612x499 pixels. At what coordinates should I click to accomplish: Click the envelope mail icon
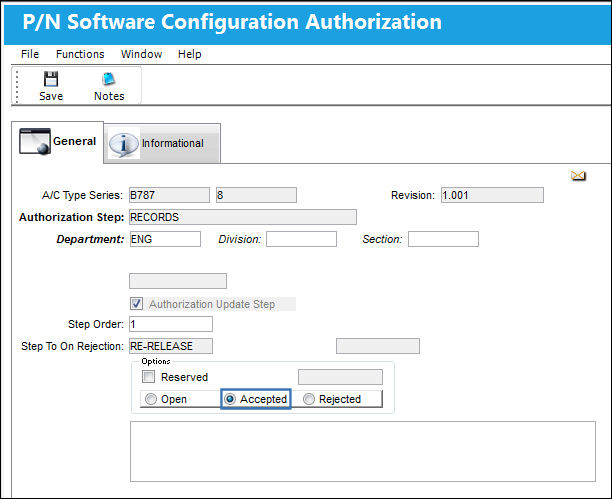(x=578, y=176)
